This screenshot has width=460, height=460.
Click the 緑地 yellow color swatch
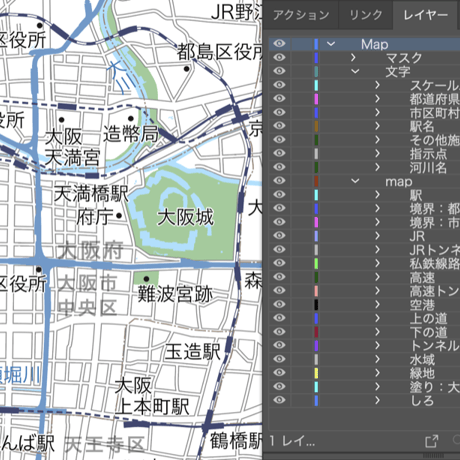tap(316, 373)
